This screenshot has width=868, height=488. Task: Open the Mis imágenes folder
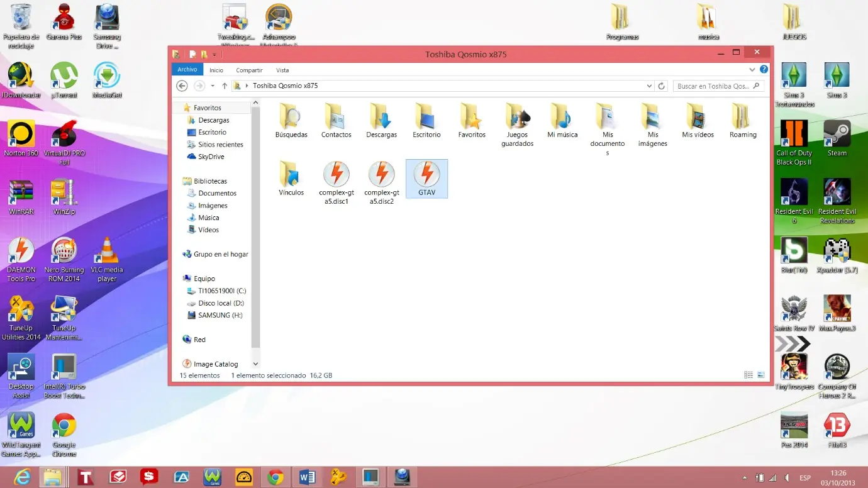click(x=653, y=125)
